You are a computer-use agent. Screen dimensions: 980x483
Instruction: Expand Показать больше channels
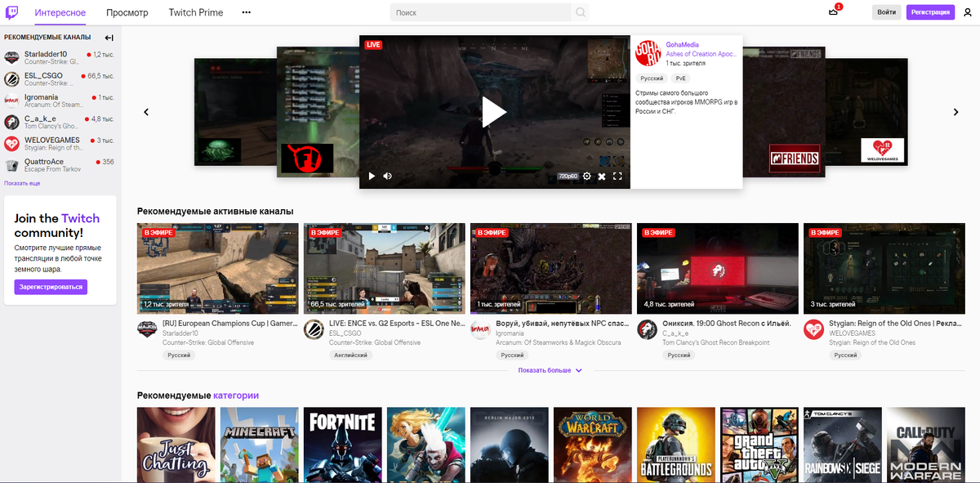550,370
